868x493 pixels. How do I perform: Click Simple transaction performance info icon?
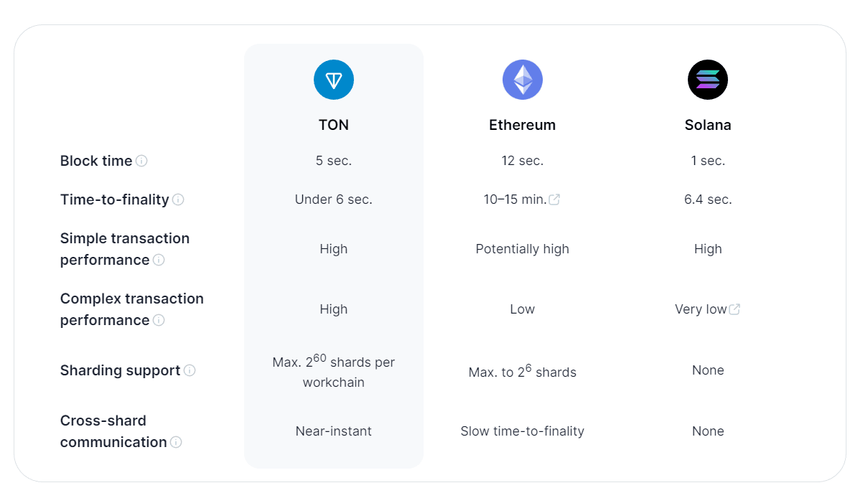tap(159, 260)
